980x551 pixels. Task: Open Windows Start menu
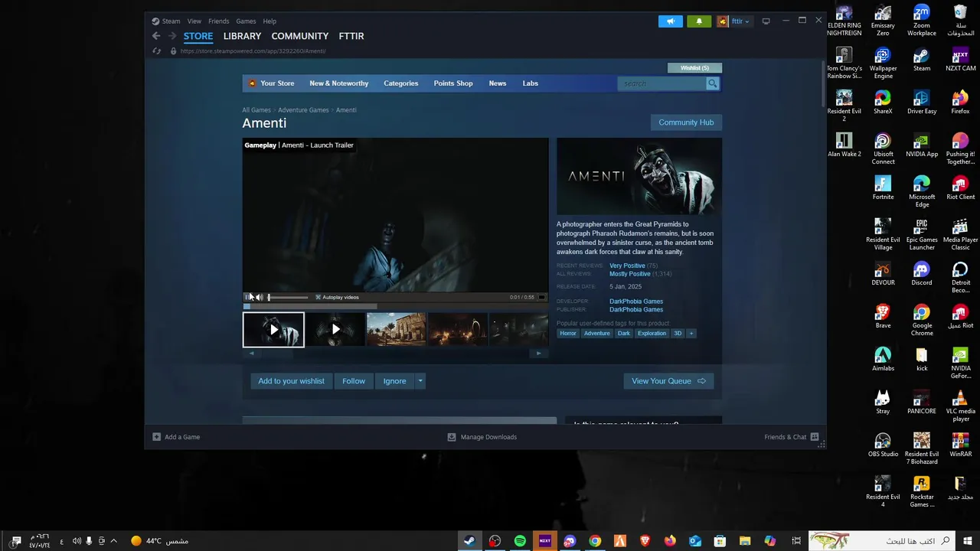coord(968,541)
